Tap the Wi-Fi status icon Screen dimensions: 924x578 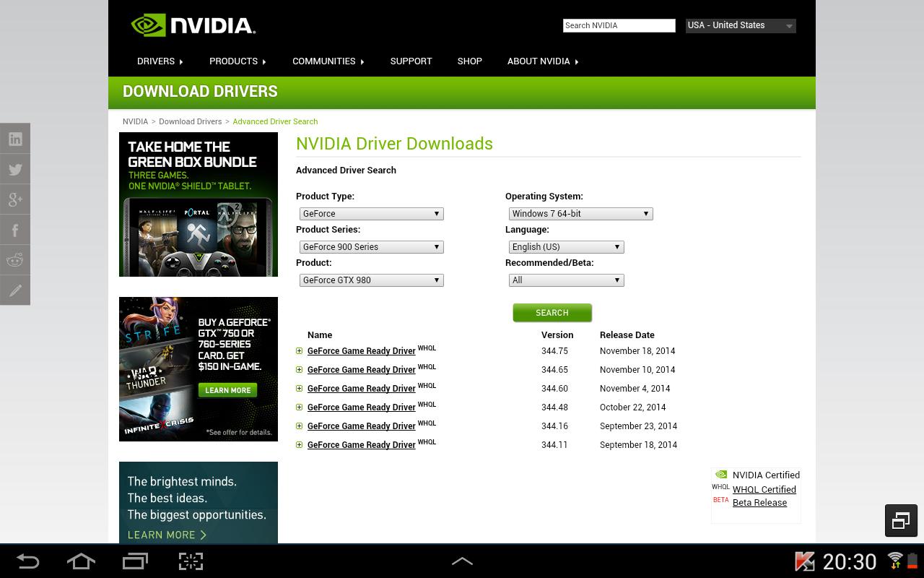895,561
